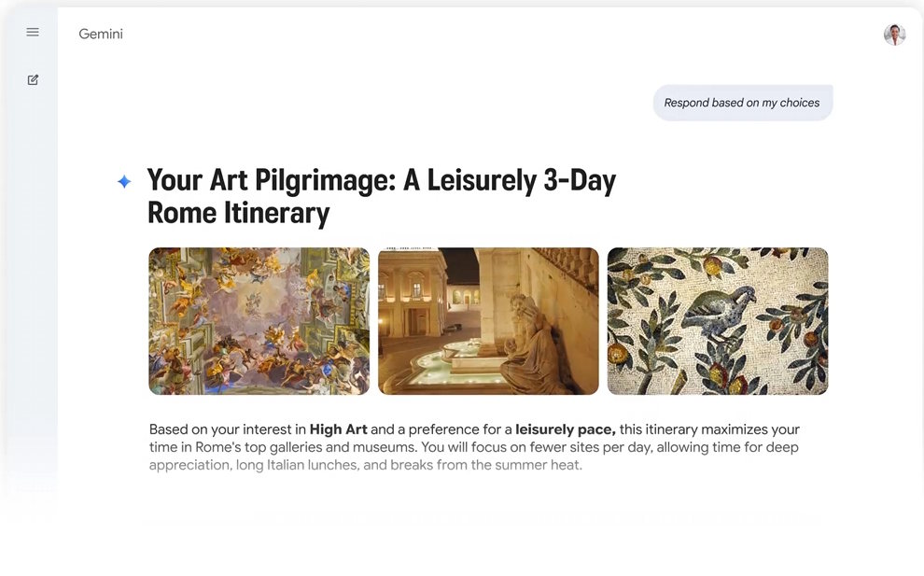Open the fountain statue night image
924x576 pixels.
click(x=488, y=320)
